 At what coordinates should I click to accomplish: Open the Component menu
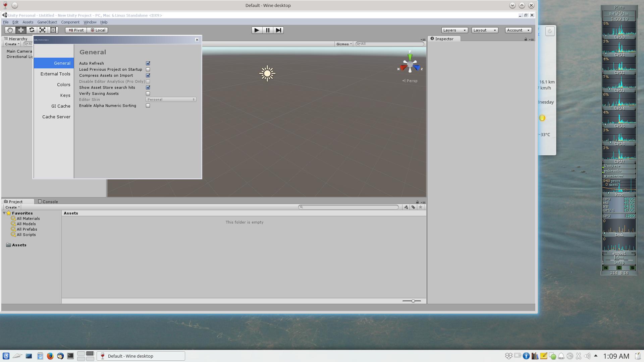tap(70, 22)
